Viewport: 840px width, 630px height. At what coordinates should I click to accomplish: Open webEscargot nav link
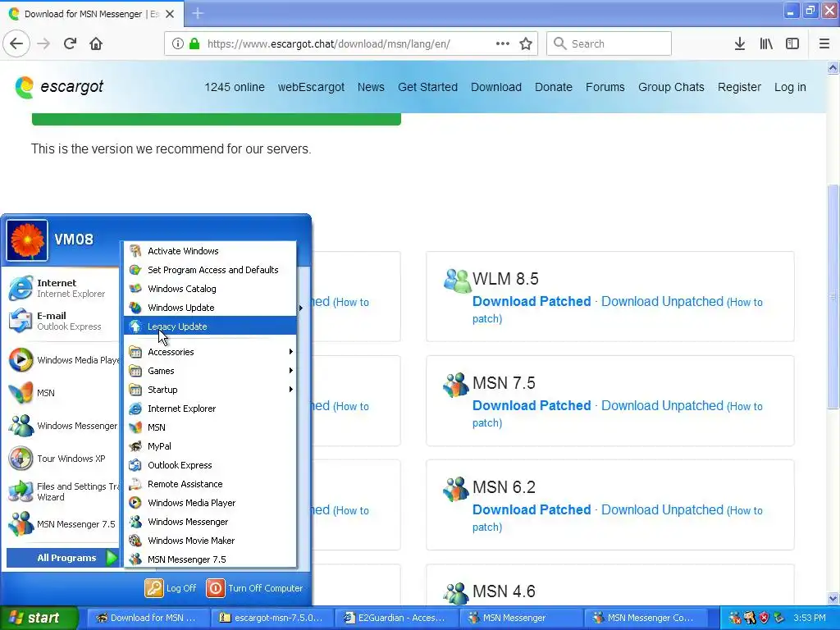[x=311, y=87]
